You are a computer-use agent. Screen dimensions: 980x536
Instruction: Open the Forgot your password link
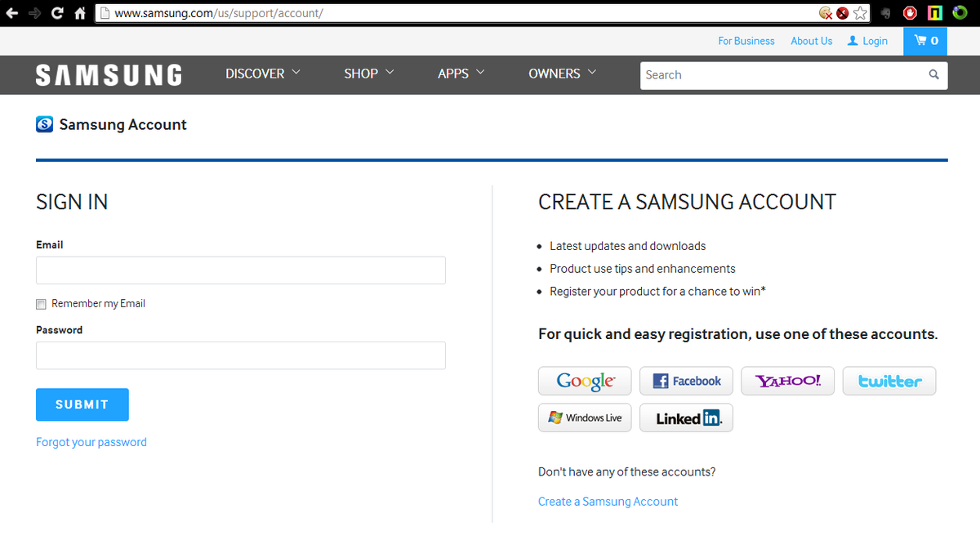[91, 441]
